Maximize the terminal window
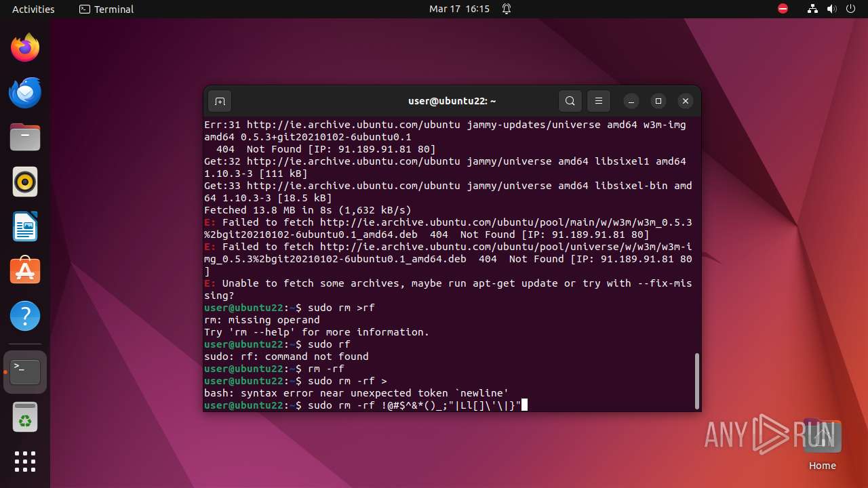This screenshot has height=488, width=868. point(658,101)
